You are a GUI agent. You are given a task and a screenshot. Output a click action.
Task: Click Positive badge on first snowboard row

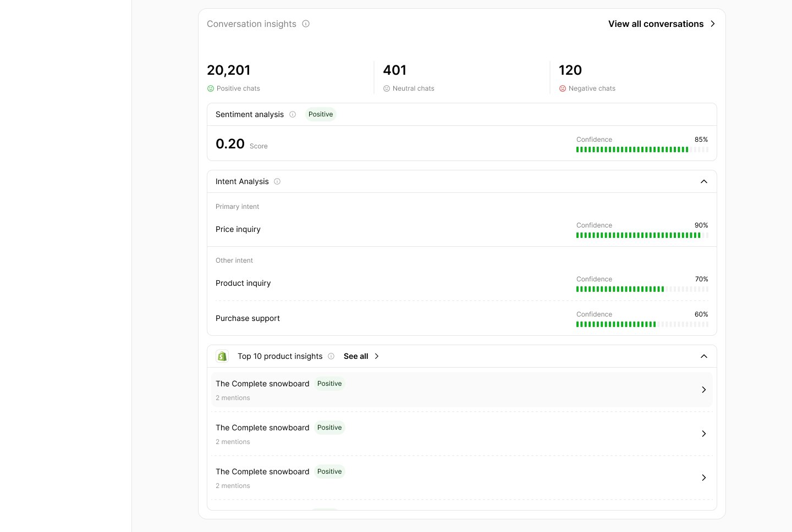[x=329, y=384]
